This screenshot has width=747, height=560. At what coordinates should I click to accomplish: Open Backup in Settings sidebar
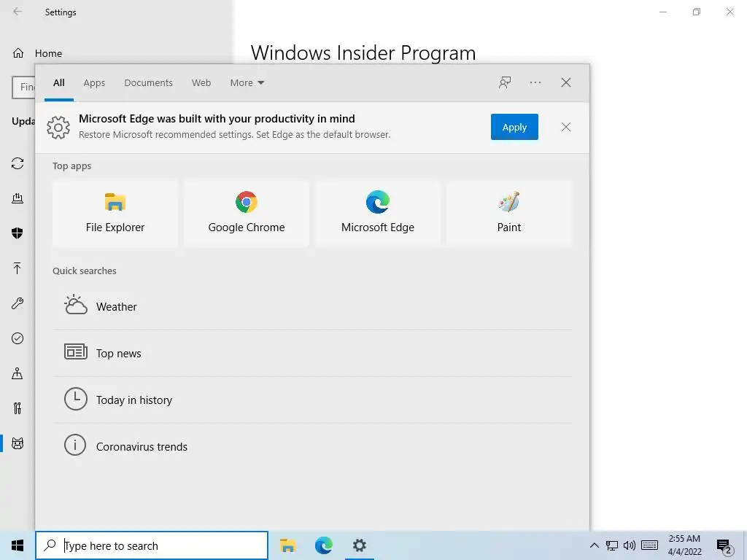(x=18, y=268)
